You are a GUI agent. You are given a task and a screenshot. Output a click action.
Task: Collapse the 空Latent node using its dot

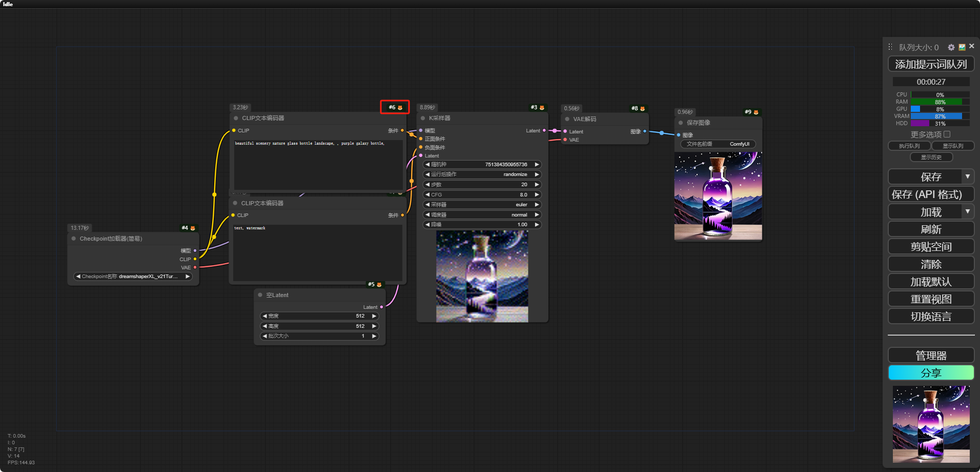[x=260, y=295]
